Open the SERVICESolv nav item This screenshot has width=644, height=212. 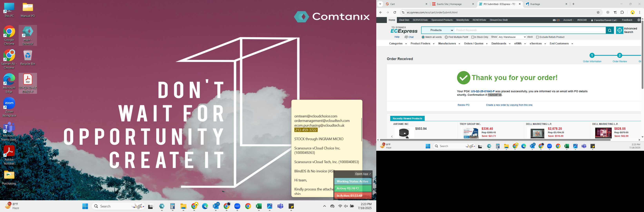point(420,20)
